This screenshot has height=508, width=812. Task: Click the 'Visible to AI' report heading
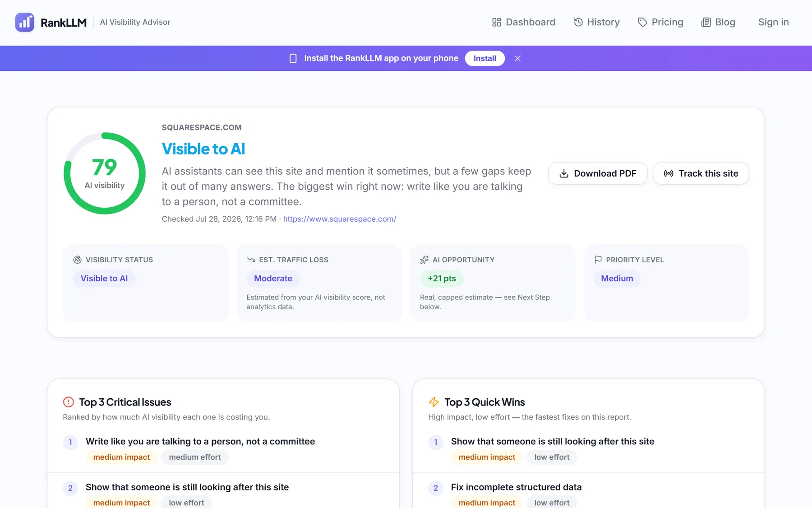pos(203,149)
